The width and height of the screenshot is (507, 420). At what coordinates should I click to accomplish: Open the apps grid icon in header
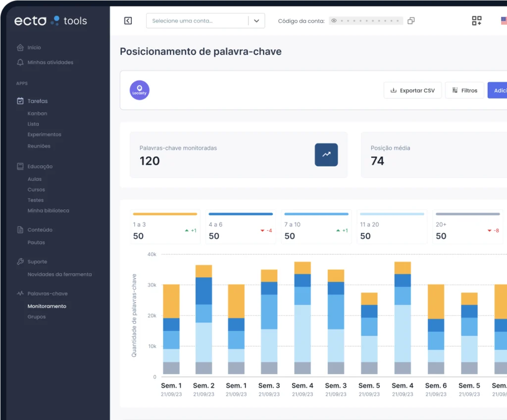point(477,21)
